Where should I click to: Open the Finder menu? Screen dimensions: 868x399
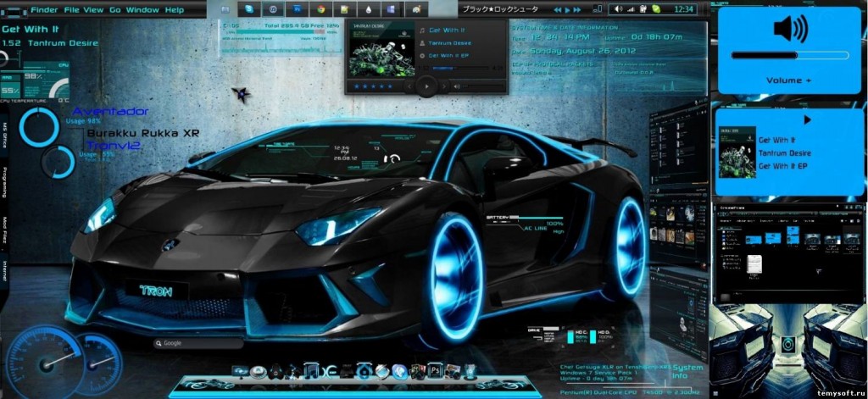click(44, 10)
